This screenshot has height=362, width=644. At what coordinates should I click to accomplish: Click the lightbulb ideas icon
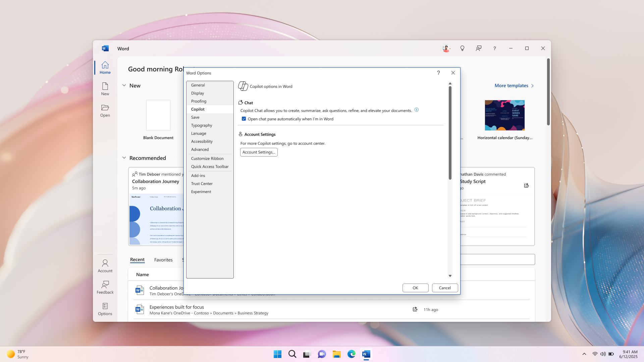point(462,48)
